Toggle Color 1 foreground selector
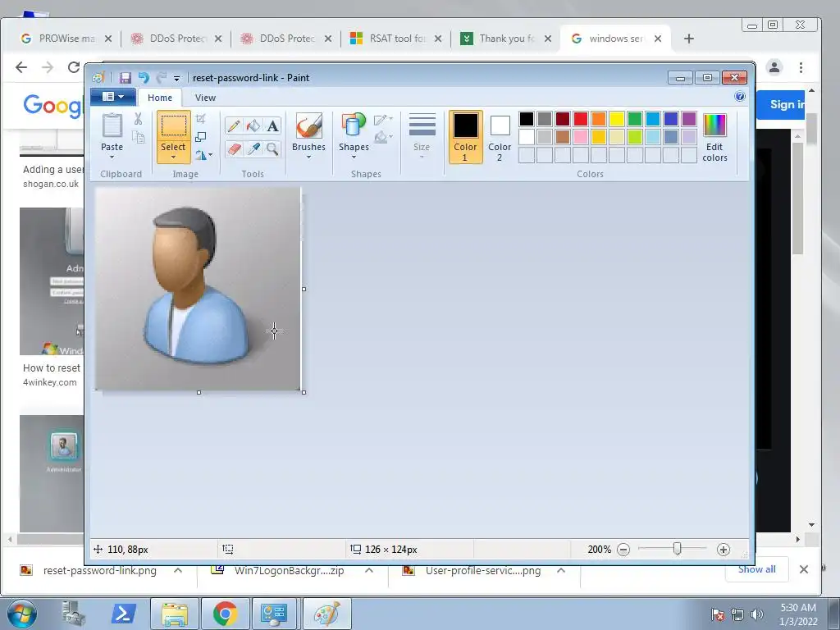The image size is (840, 630). [x=466, y=137]
